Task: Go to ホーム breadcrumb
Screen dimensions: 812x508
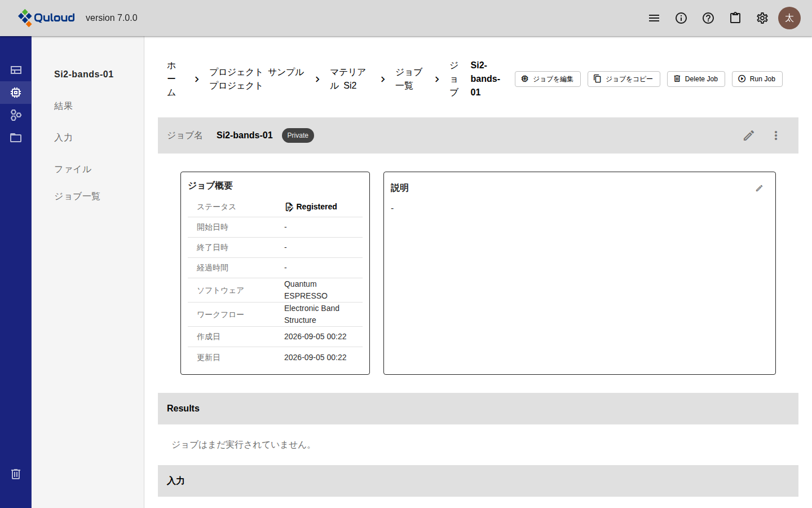Action: [x=171, y=79]
